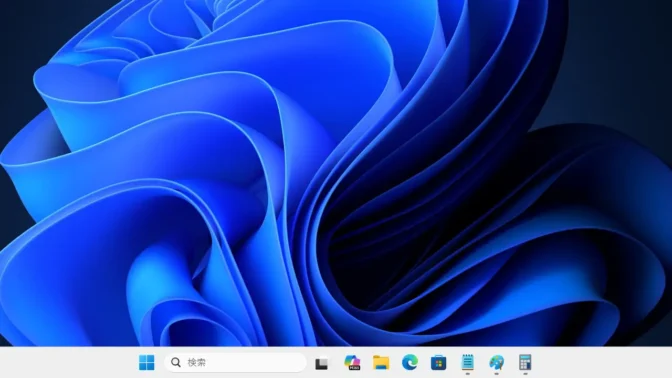Open Task View from the taskbar

point(321,363)
